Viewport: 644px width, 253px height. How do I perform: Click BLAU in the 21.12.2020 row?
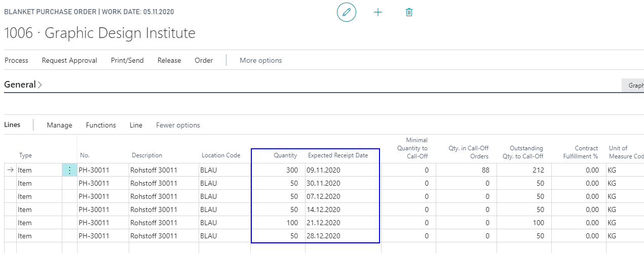coord(209,223)
